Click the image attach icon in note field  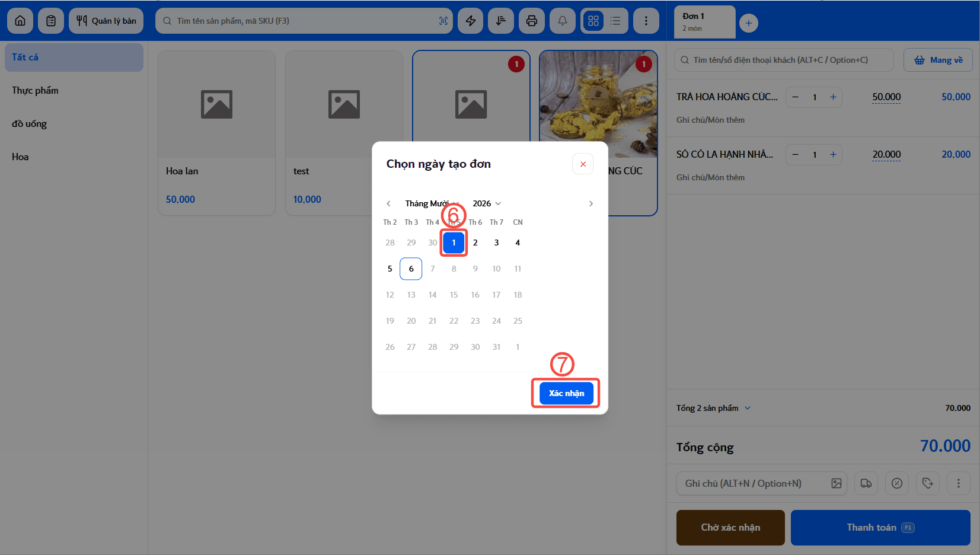tap(837, 483)
